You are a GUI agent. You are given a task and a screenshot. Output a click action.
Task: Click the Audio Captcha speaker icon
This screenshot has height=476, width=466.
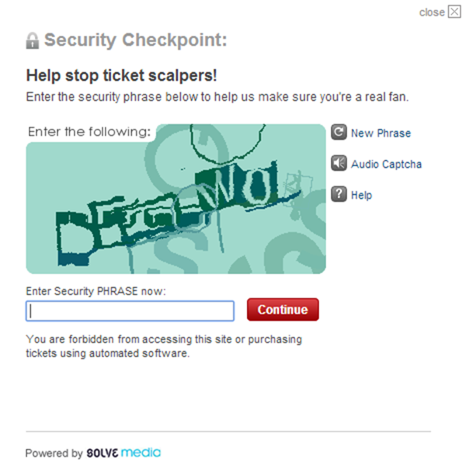pyautogui.click(x=339, y=163)
